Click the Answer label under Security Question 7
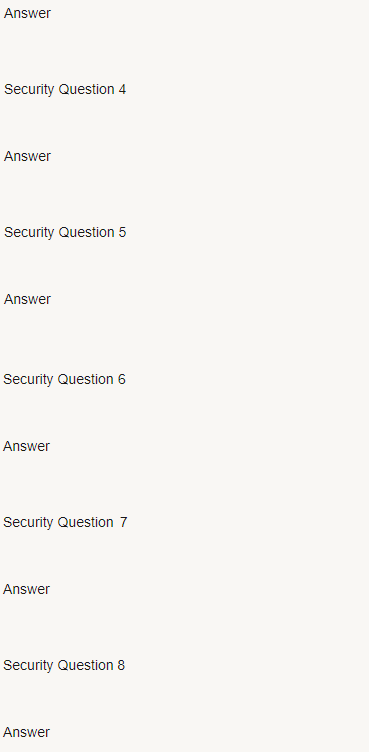Image resolution: width=369 pixels, height=752 pixels. coord(26,589)
